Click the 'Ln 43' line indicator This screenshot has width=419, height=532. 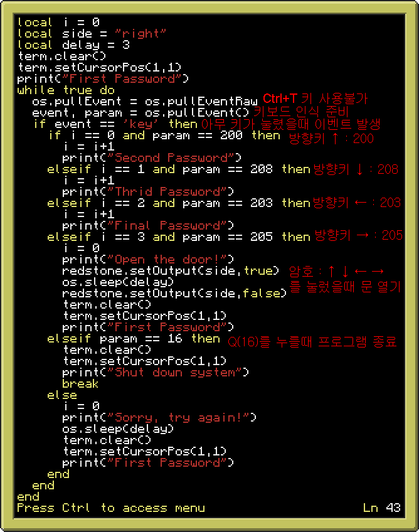(382, 508)
